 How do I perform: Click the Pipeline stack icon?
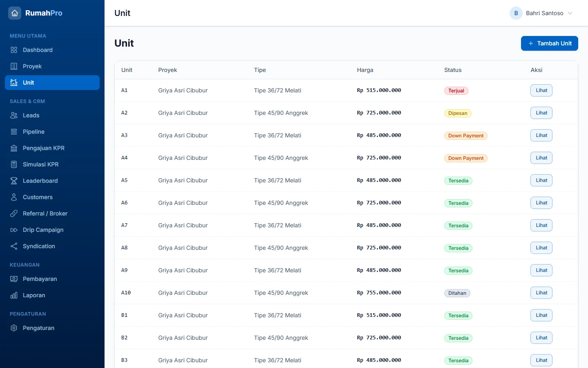(x=14, y=132)
